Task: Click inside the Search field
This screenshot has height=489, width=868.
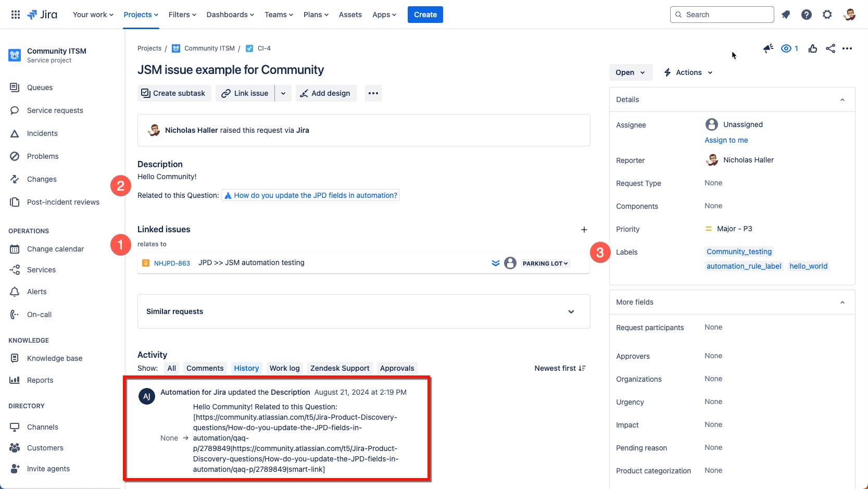Action: pos(721,14)
